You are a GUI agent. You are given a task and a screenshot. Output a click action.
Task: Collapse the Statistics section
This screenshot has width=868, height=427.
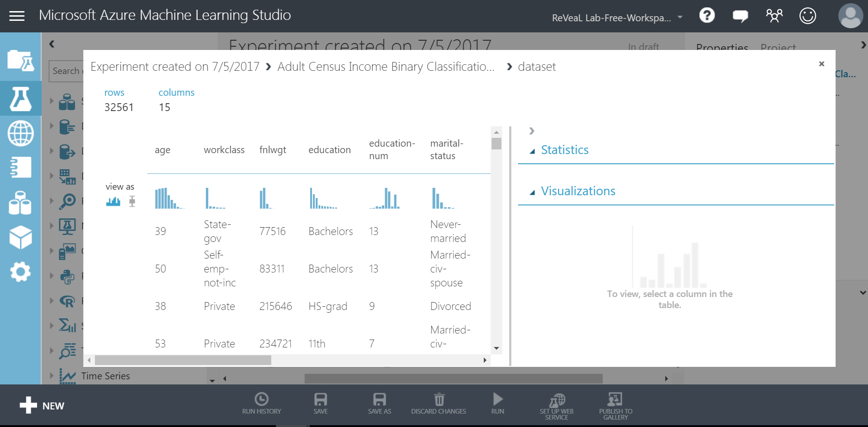pos(532,151)
